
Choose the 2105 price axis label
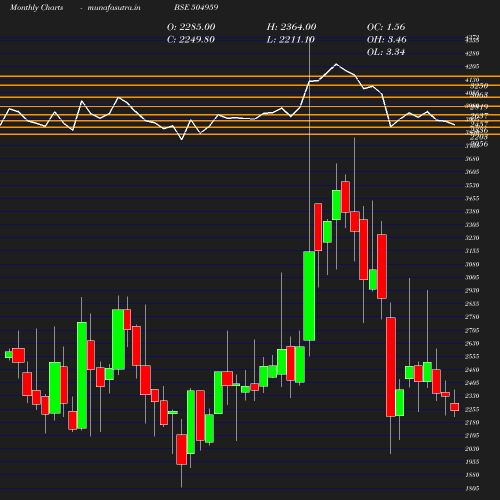pos(472,435)
